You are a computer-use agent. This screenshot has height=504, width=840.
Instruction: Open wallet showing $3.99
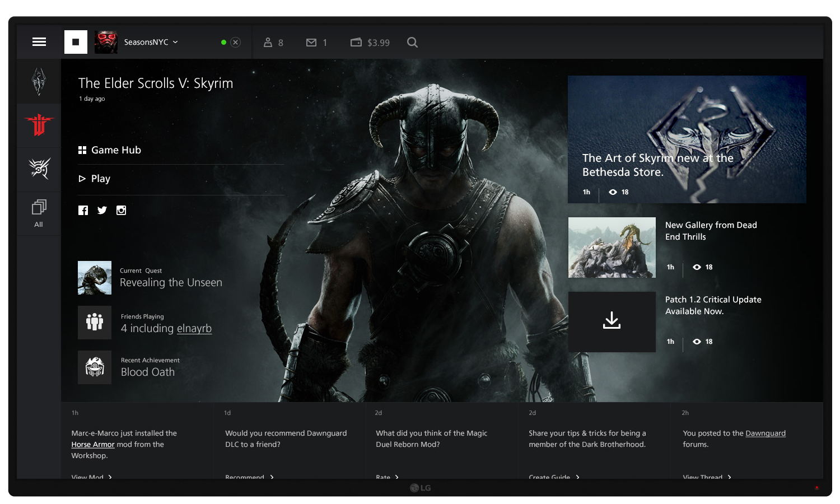(x=370, y=43)
